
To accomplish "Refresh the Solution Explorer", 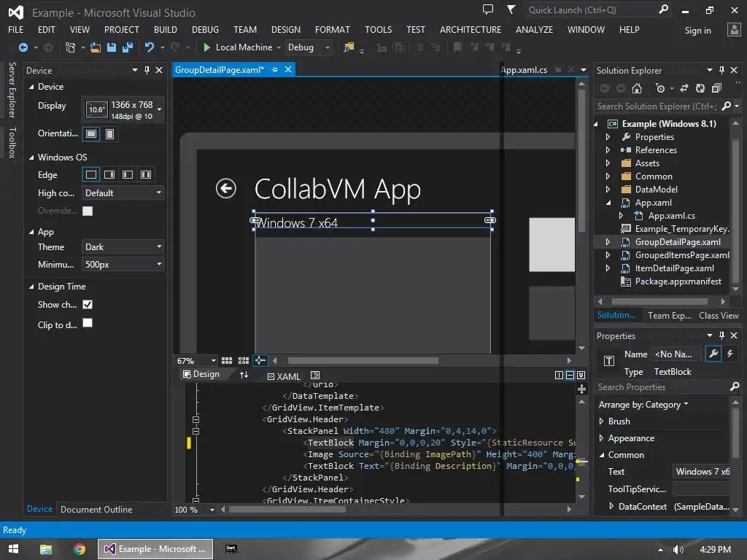I will tap(700, 88).
